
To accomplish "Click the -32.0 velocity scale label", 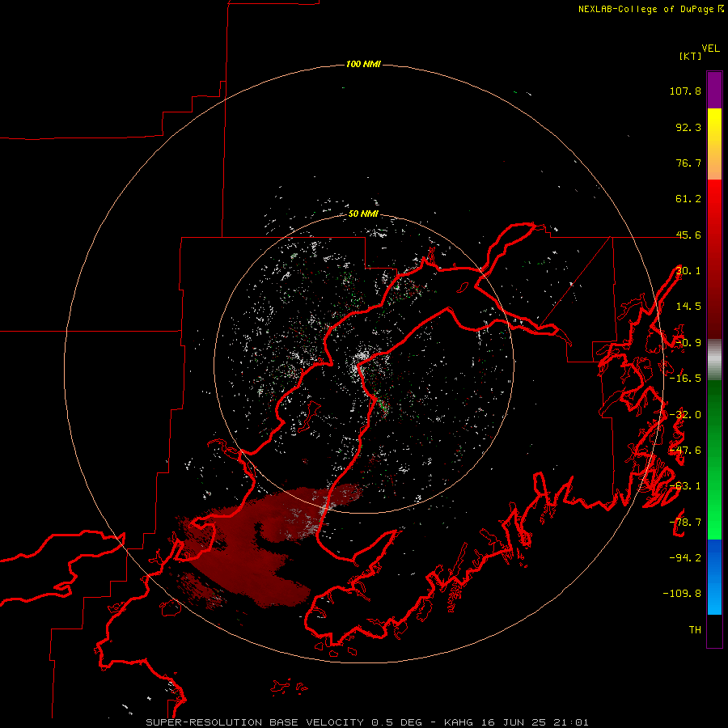I will (685, 415).
